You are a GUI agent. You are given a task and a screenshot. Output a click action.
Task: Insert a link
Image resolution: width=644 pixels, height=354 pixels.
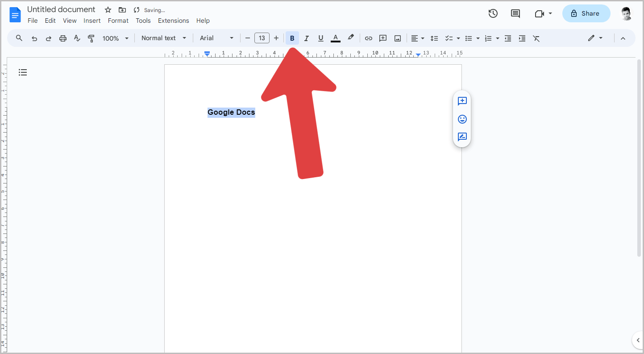(369, 38)
